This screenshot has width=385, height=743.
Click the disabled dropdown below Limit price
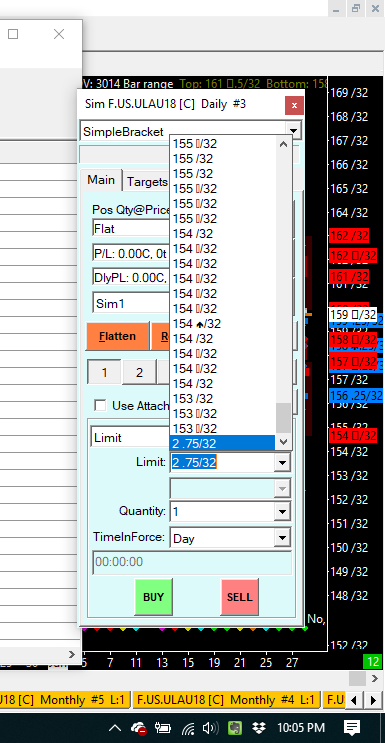click(x=230, y=488)
